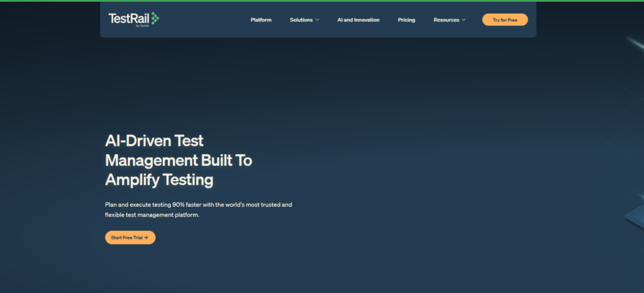This screenshot has height=293, width=644.
Task: Click the chevron next to Solutions
Action: [x=317, y=20]
